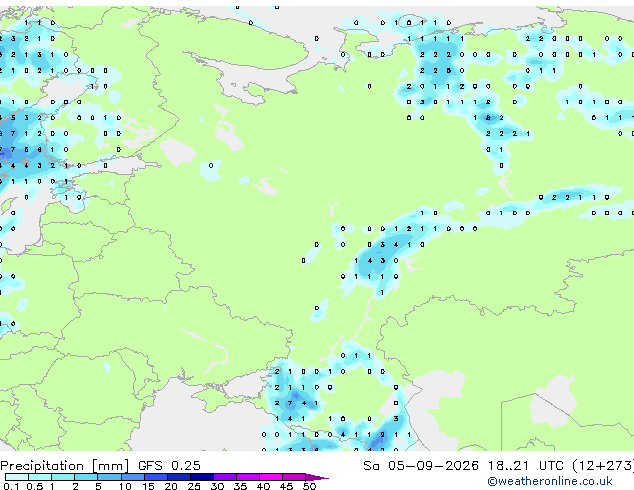Click the Precipitation [mm] title label

click(65, 466)
